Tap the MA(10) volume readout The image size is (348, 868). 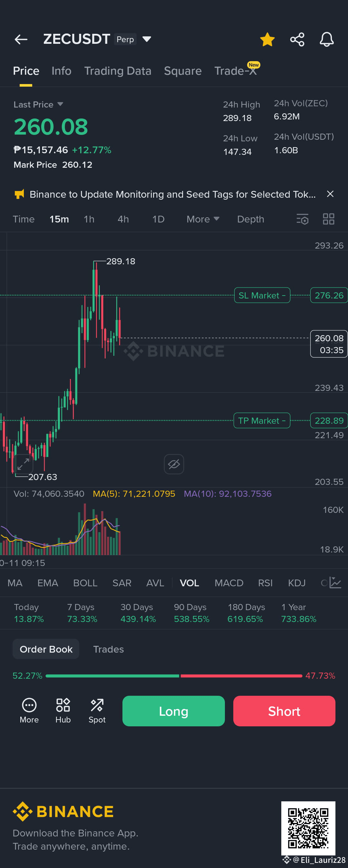(227, 494)
